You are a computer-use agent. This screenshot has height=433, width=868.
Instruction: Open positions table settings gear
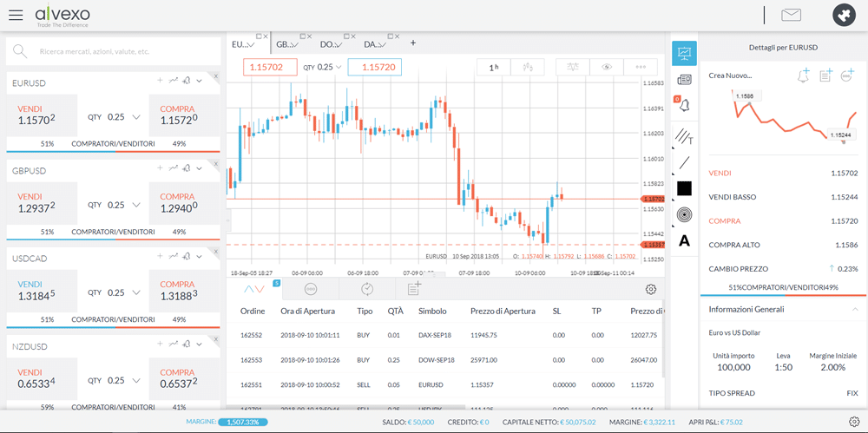click(x=651, y=289)
